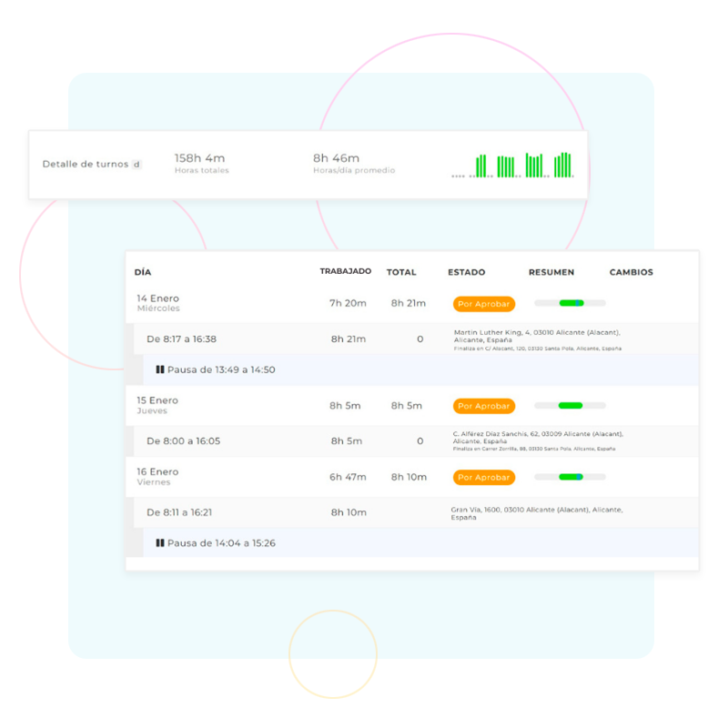Click the 'd' badge next to Detalle de turnos
This screenshot has height=728, width=728.
pyautogui.click(x=136, y=165)
